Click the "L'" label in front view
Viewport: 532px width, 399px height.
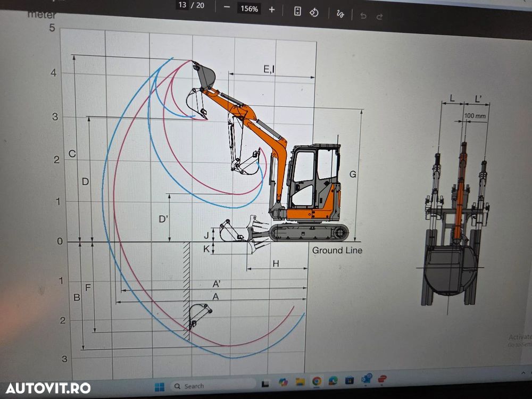click(478, 99)
